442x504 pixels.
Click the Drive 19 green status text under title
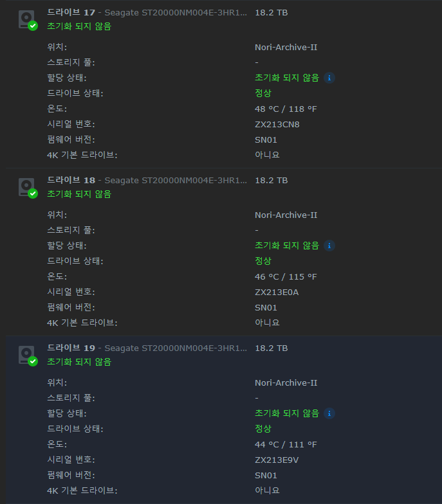[79, 362]
